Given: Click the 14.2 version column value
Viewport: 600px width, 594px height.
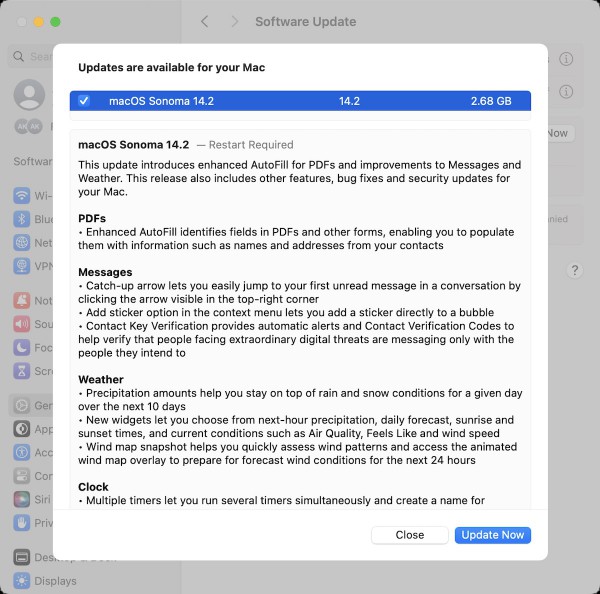Looking at the screenshot, I should click(349, 101).
